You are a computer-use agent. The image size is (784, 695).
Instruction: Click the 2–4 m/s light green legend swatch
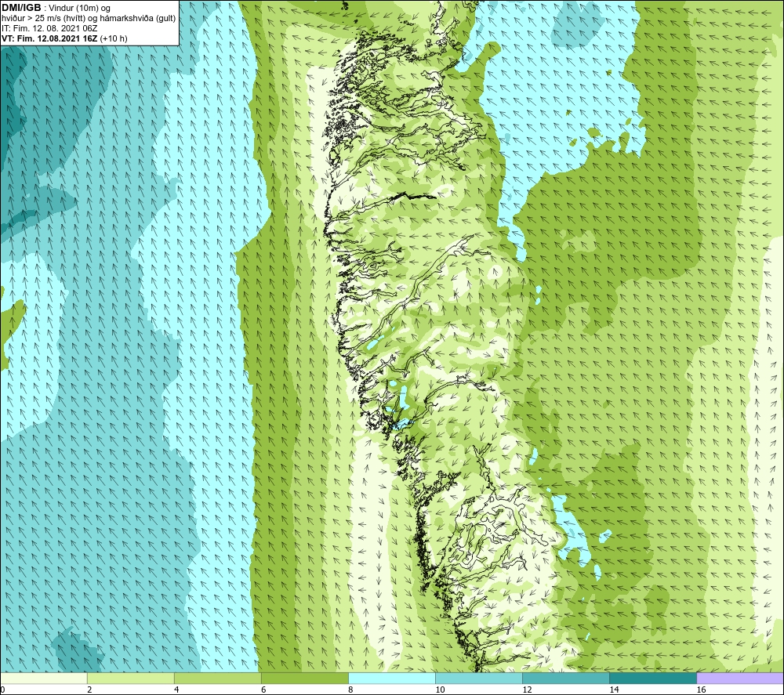(131, 678)
